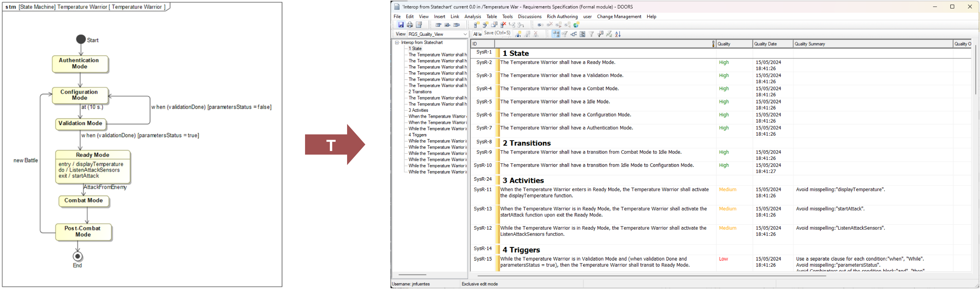This screenshot has width=980, height=289.
Task: Click the SysR-2 ID cell
Action: pyautogui.click(x=484, y=62)
